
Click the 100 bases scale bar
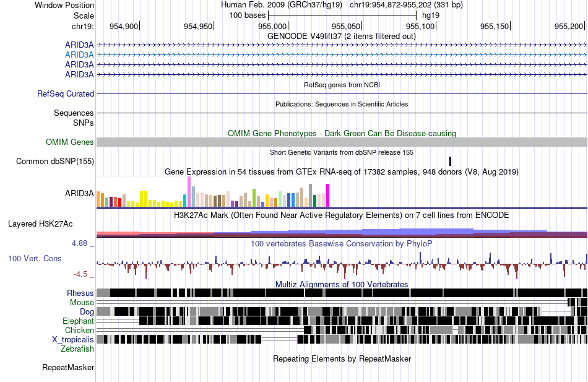[x=342, y=15]
